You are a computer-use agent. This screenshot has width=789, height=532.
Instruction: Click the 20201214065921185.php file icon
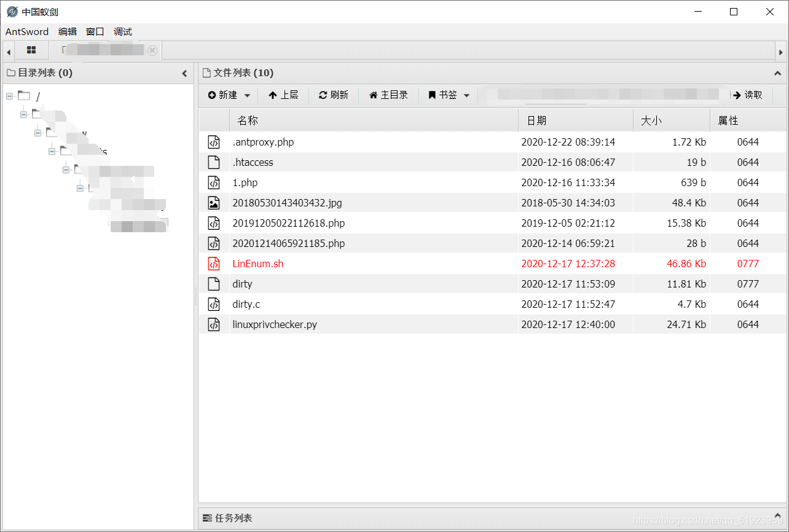point(213,243)
